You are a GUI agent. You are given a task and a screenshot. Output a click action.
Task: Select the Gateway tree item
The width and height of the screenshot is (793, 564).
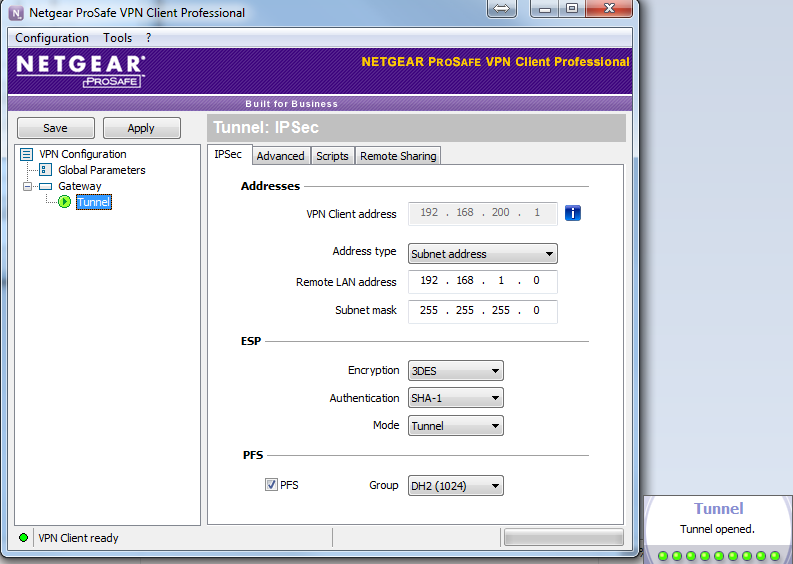coord(79,186)
